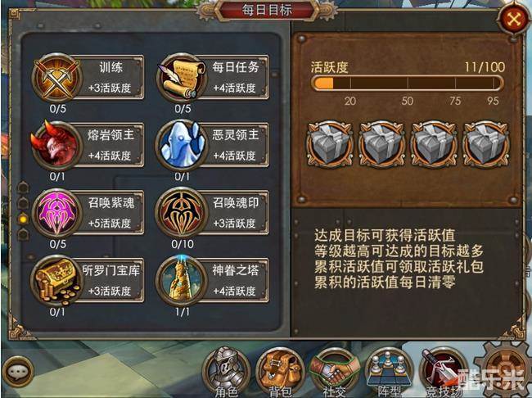The image size is (532, 398).
Task: Open the 角色 character menu
Action: (226, 373)
